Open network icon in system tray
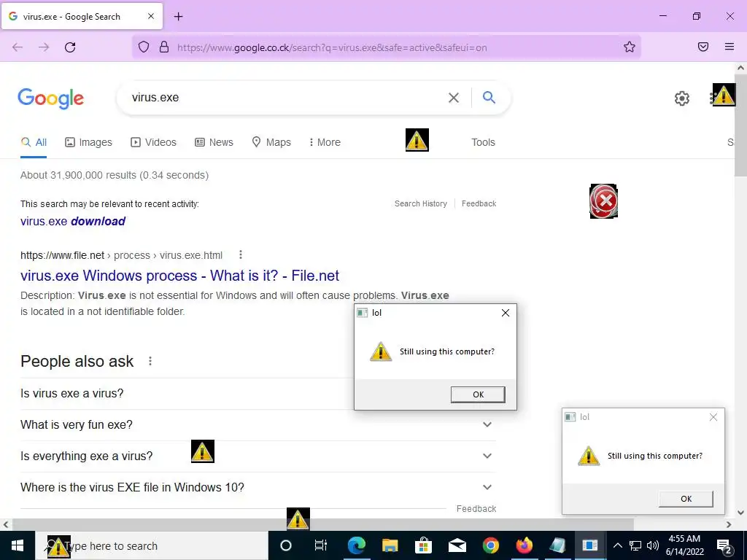Screen dimensions: 747x560 pos(635,545)
